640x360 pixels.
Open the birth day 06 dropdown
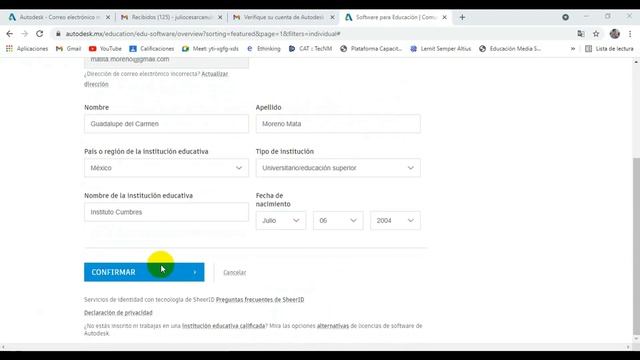click(x=338, y=220)
